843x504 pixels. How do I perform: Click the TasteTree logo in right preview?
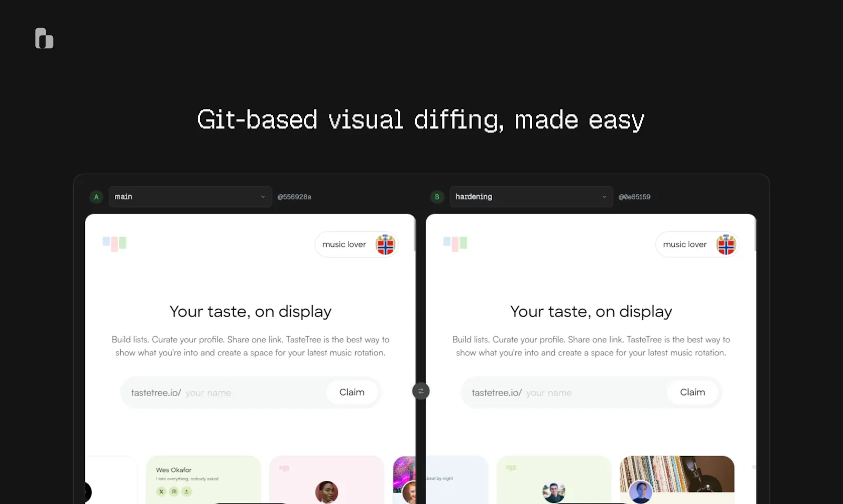455,243
